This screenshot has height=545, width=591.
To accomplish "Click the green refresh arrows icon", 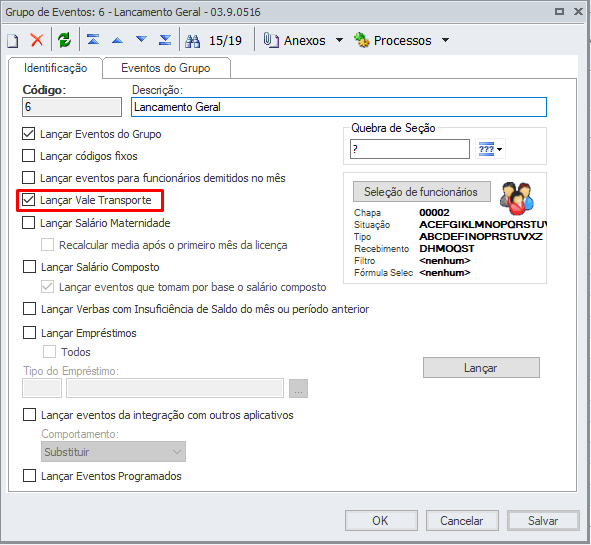I will [x=64, y=40].
